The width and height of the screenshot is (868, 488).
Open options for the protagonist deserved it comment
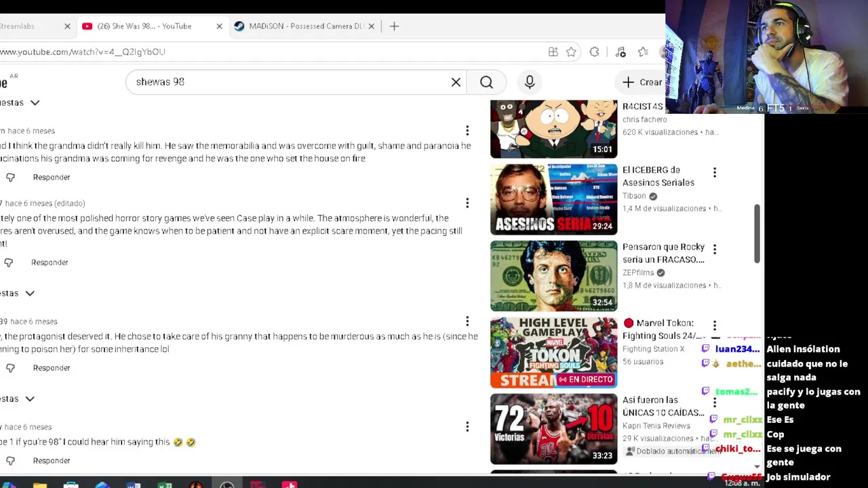(467, 321)
